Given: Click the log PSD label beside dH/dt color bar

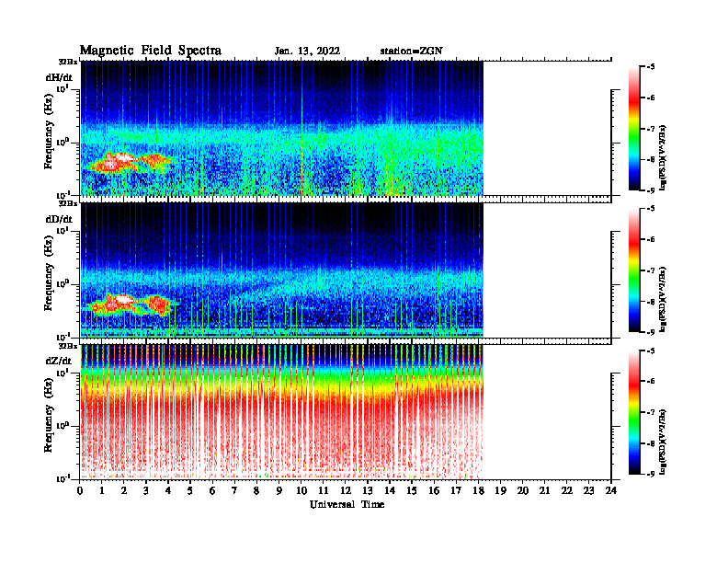Looking at the screenshot, I should (664, 157).
